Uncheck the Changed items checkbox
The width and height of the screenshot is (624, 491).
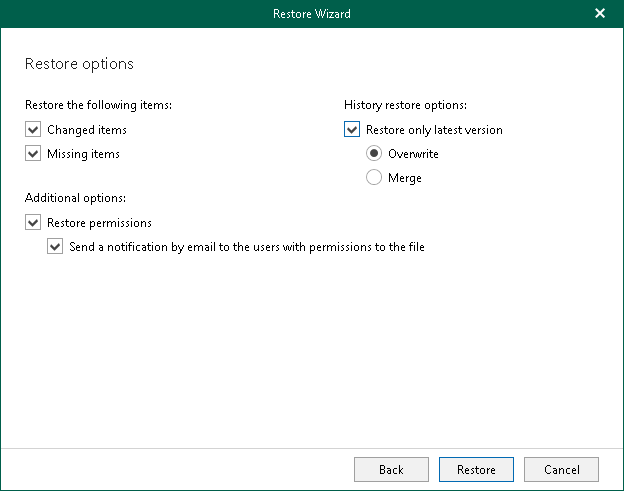pyautogui.click(x=33, y=130)
